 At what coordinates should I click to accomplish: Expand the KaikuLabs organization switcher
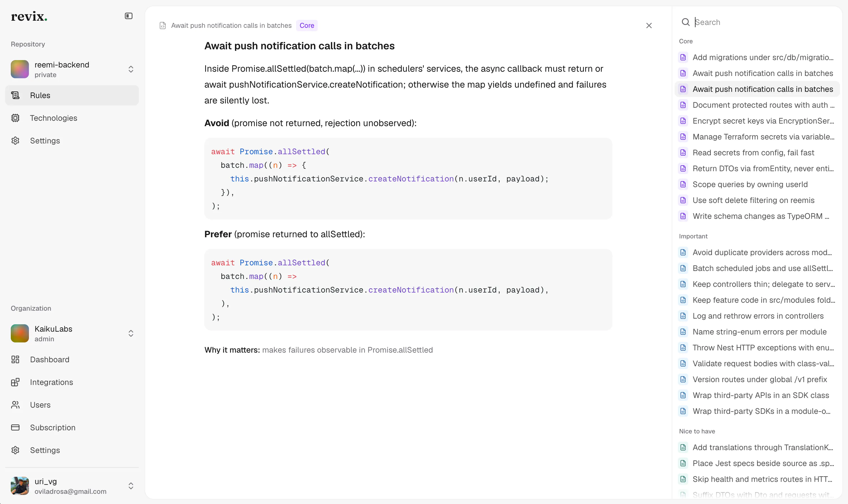131,334
